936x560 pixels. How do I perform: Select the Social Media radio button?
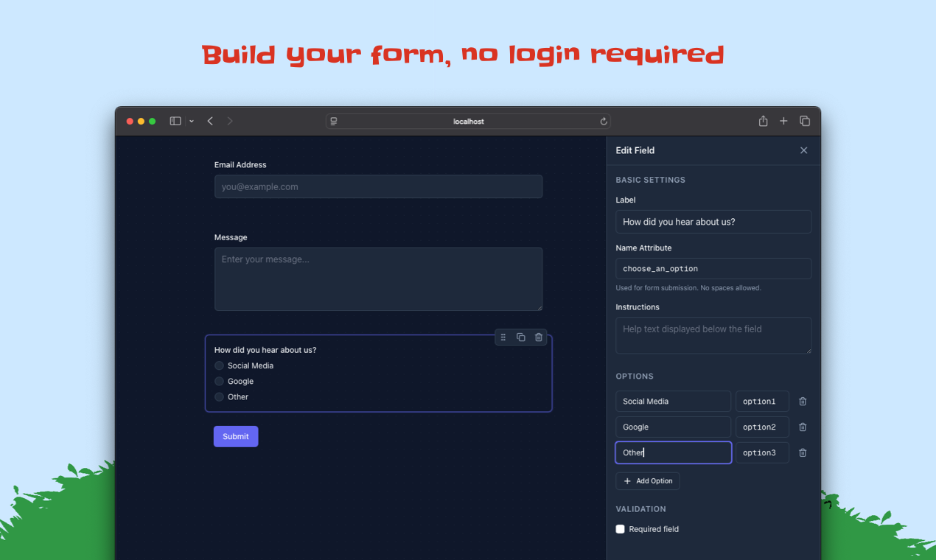(219, 365)
